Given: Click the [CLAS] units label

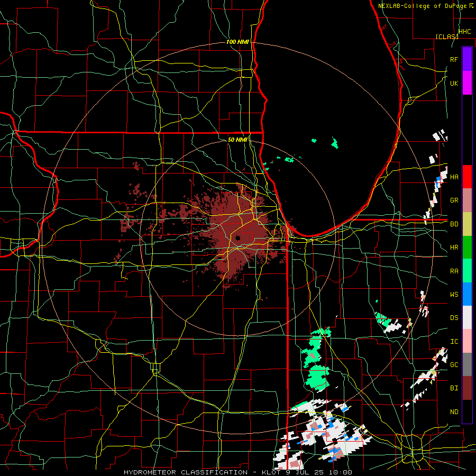Looking at the screenshot, I should tap(447, 36).
